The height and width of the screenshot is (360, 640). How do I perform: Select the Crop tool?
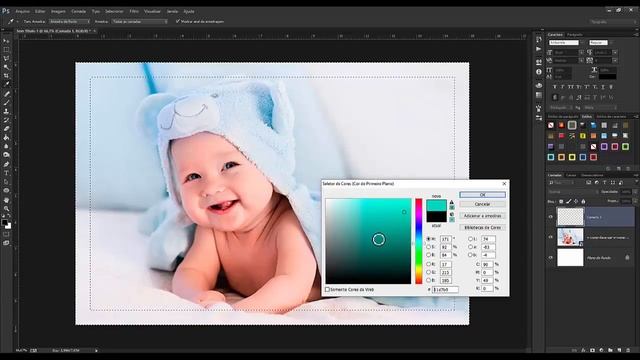tap(6, 76)
